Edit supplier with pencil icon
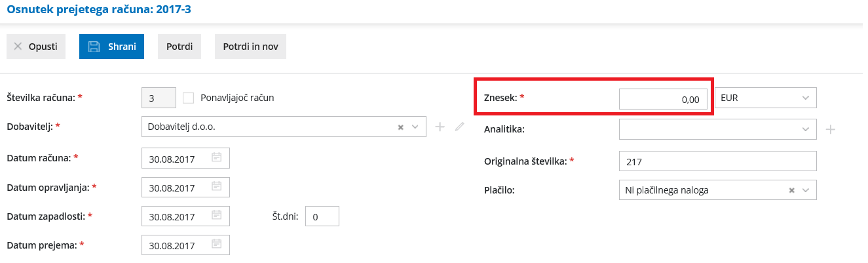Viewport: 868px width, 263px height. (x=459, y=127)
